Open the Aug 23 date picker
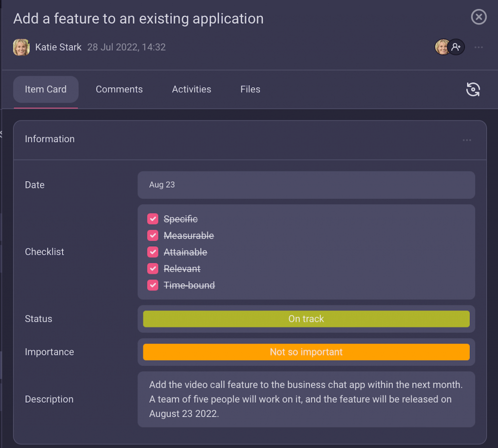Viewport: 498px width, 448px height. pyautogui.click(x=306, y=185)
